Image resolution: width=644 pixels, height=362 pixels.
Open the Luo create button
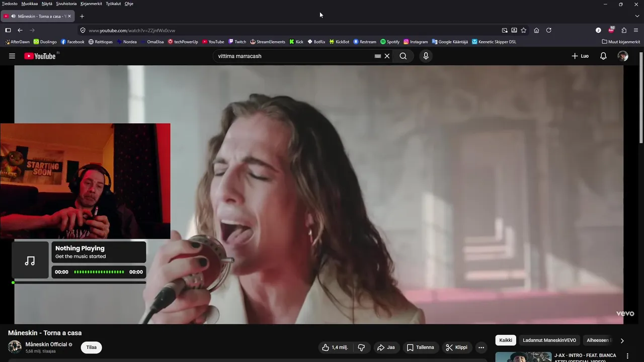[x=580, y=56]
